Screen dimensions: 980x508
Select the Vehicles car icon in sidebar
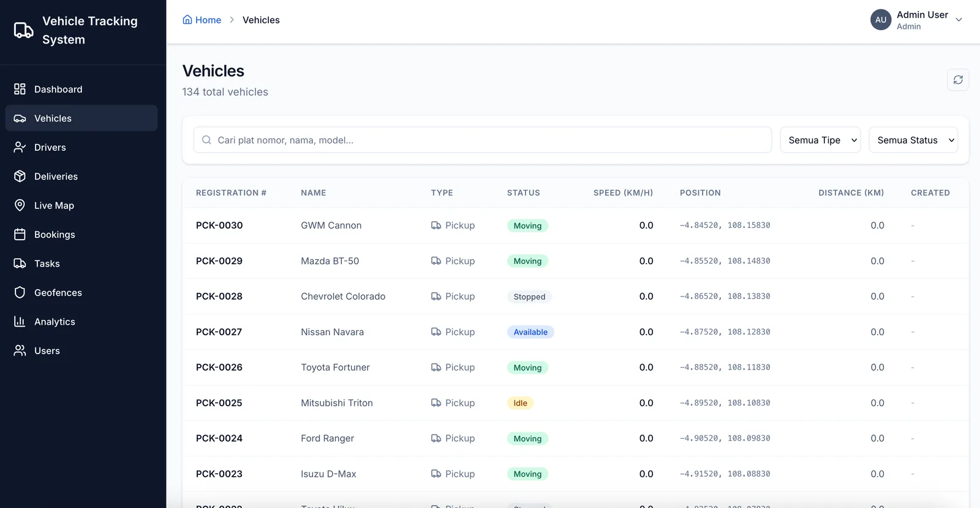20,118
